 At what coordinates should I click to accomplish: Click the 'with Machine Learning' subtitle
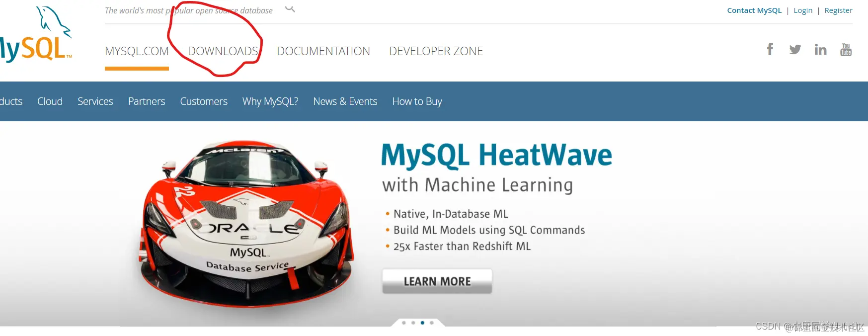tap(477, 185)
